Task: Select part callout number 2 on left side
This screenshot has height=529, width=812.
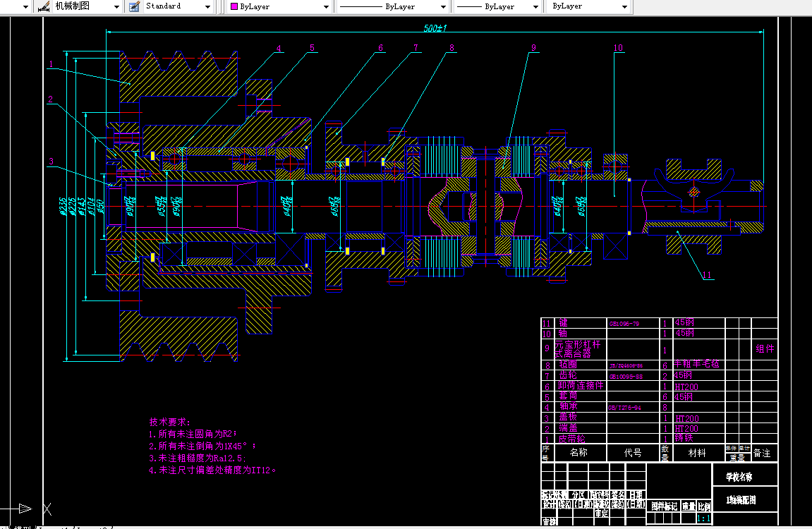Action: pyautogui.click(x=50, y=99)
